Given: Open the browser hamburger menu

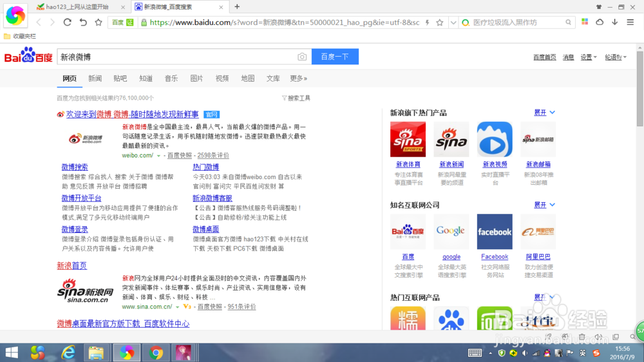Looking at the screenshot, I should [x=630, y=22].
